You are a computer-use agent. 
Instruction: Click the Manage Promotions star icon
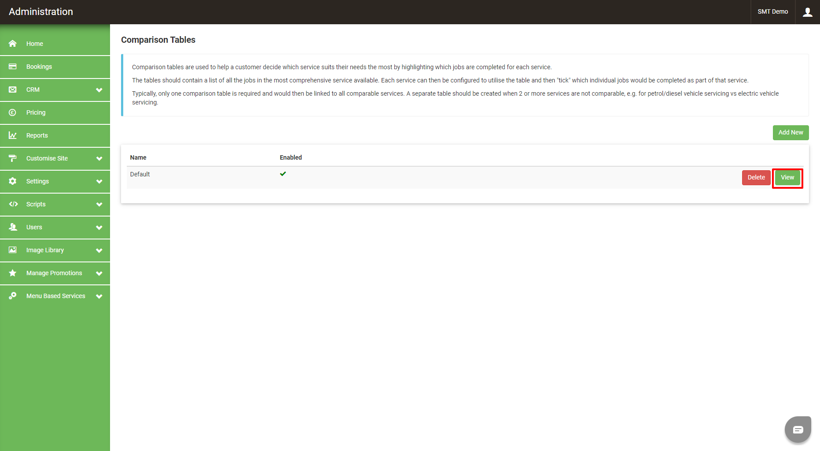[x=13, y=273]
